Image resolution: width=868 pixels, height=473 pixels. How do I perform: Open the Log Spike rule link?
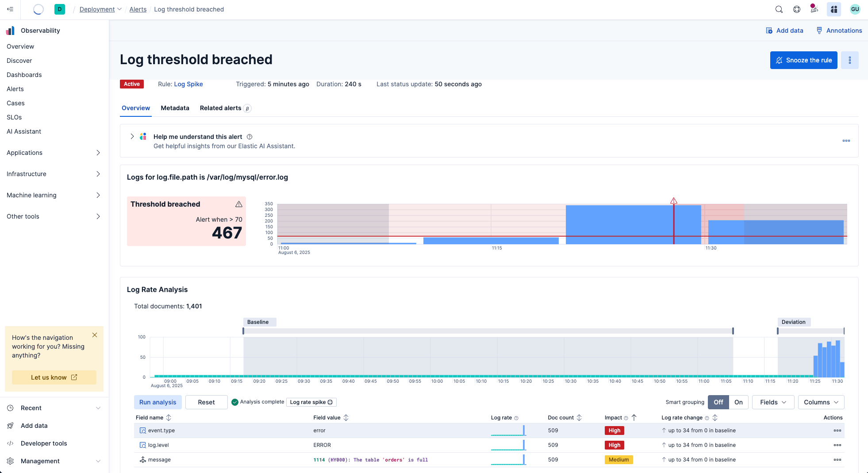188,84
